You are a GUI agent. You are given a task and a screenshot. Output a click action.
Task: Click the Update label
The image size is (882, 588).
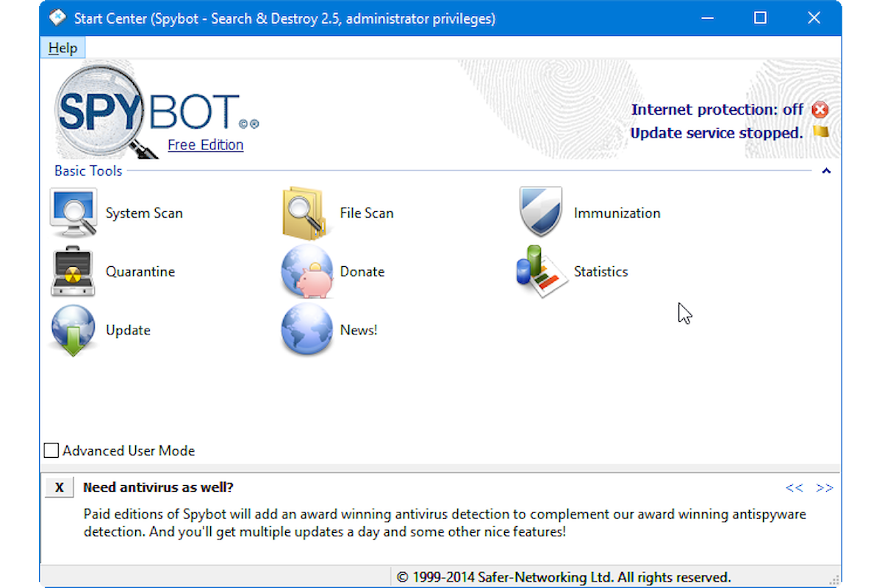pos(128,330)
